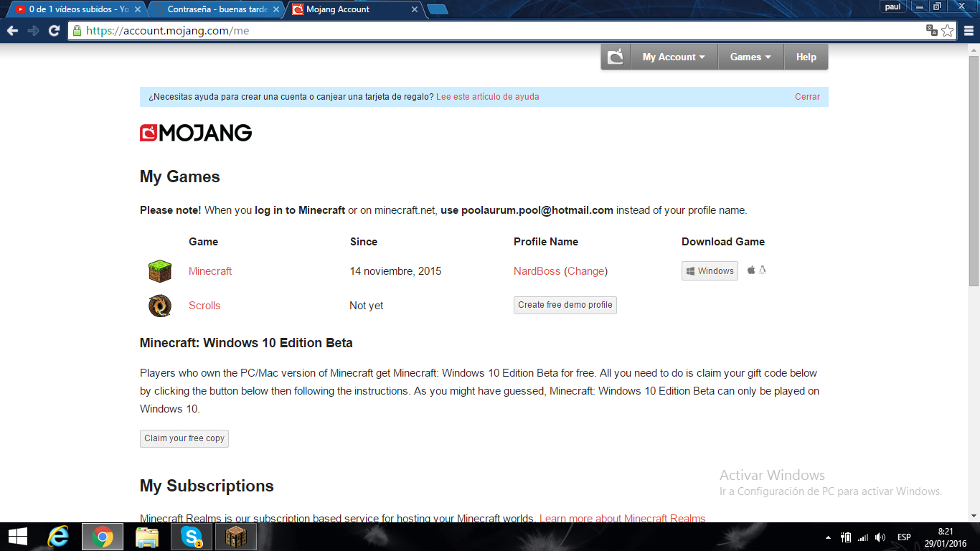The width and height of the screenshot is (980, 551).
Task: Show hidden system tray icons
Action: coord(829,537)
